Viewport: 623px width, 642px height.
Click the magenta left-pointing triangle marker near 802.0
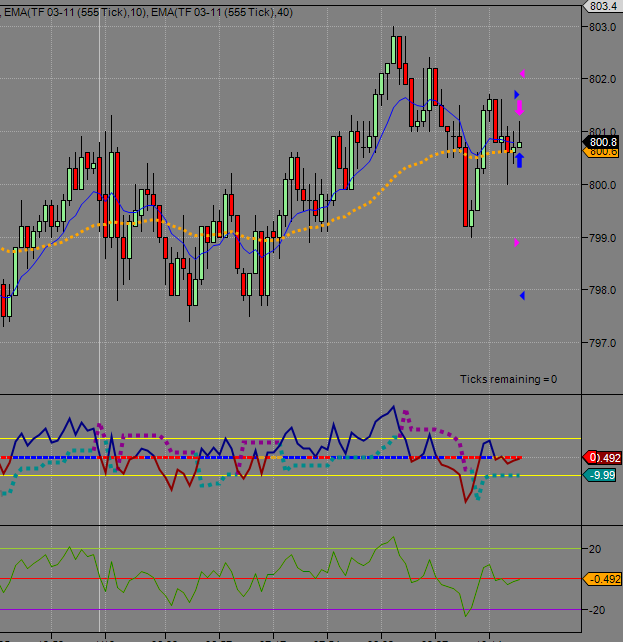[522, 74]
